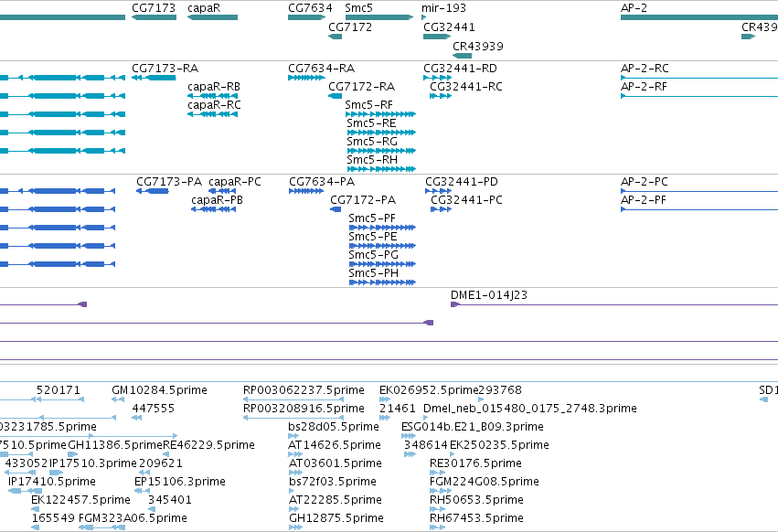Click the EK250235.5prime label
This screenshot has width=778, height=532.
pos(499,445)
